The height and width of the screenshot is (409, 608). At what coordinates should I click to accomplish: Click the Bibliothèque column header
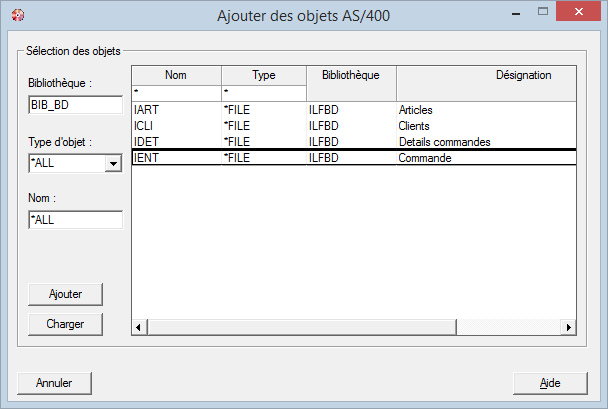(350, 75)
